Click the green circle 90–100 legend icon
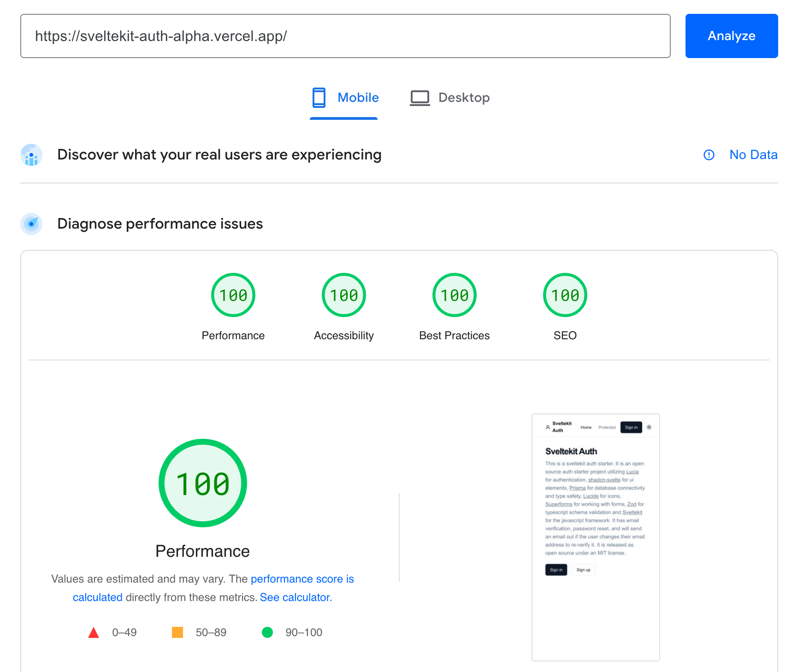The height and width of the screenshot is (672, 792). tap(267, 632)
